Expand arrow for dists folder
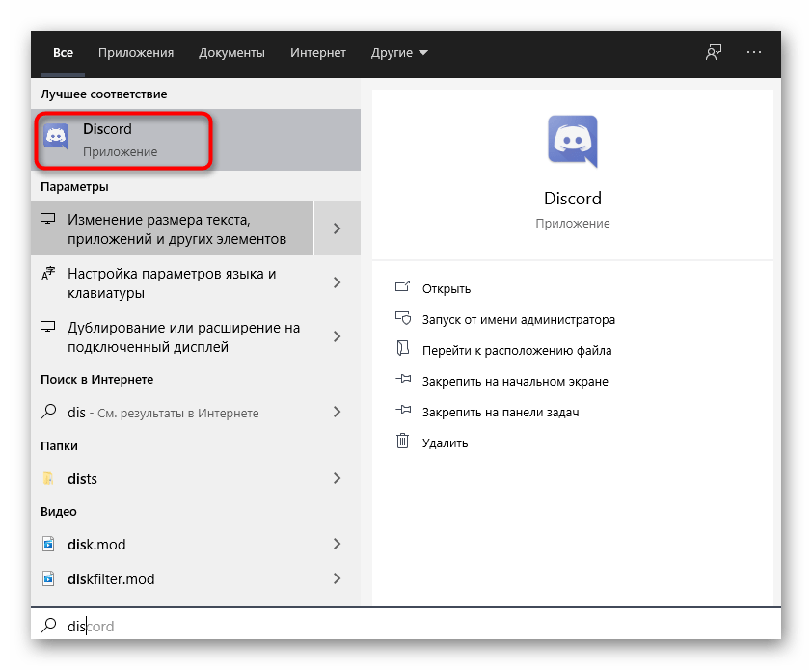This screenshot has height=670, width=812. coord(338,478)
